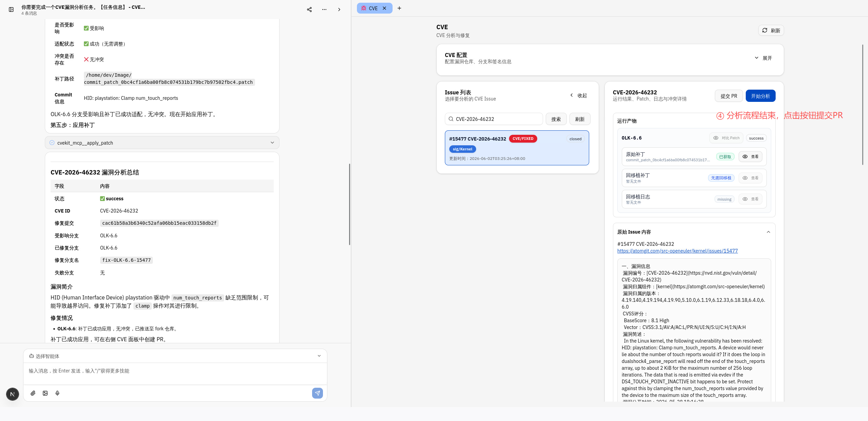Click the N avatar icon at bottom-left
Image resolution: width=868 pixels, height=421 pixels.
13,394
